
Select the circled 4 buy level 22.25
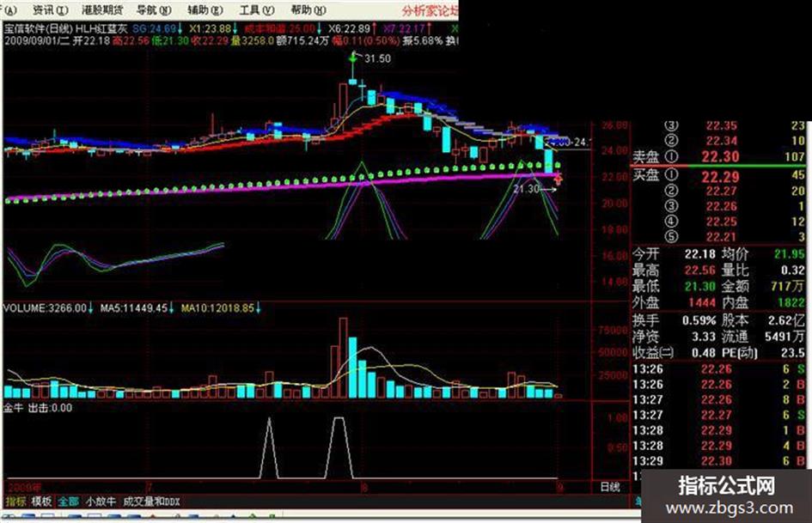(736, 222)
